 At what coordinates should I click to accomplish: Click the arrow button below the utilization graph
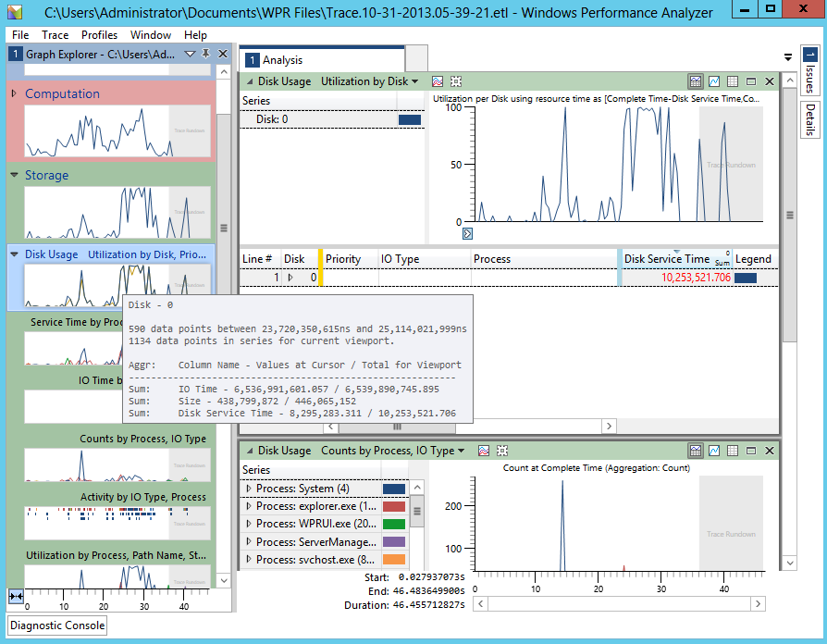pos(467,233)
